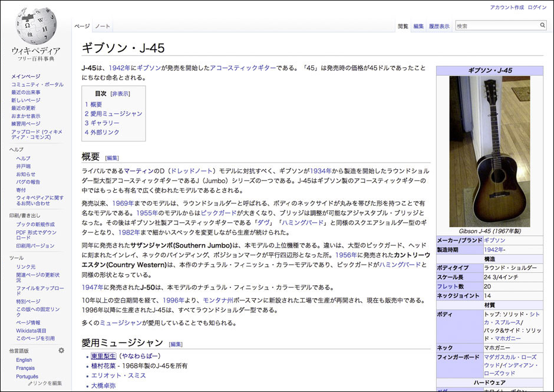Switch to the 閲覧 tab

tap(403, 26)
